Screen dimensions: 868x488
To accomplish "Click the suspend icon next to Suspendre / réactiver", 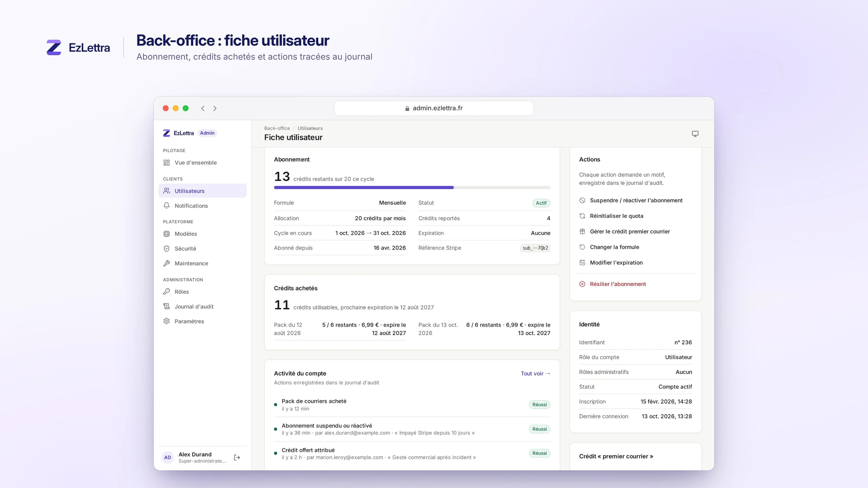I will (x=582, y=200).
